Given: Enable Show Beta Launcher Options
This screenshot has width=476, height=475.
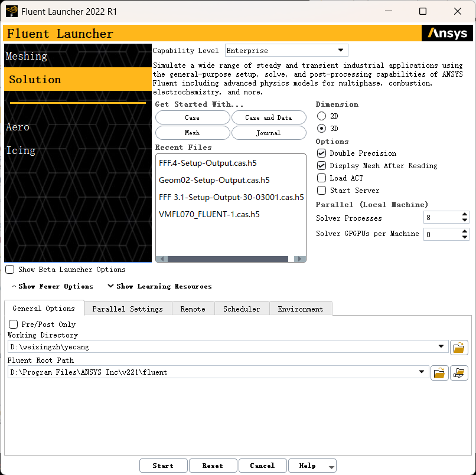Looking at the screenshot, I should click(x=9, y=269).
